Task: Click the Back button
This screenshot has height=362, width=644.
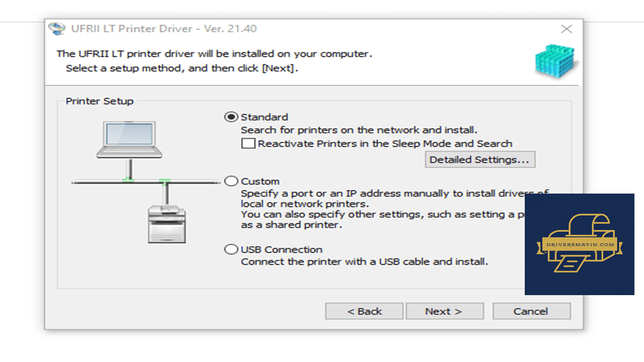Action: coord(364,311)
